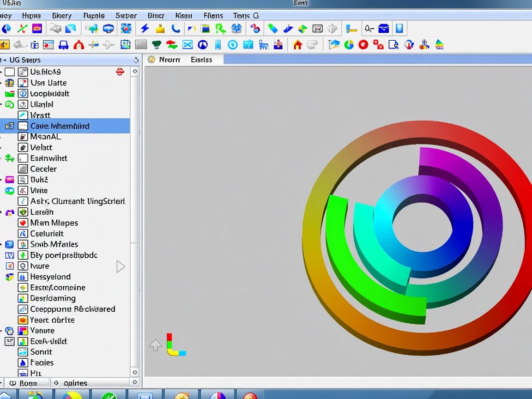
Task: Select the Hessyelond item in the tree
Action: [x=50, y=277]
